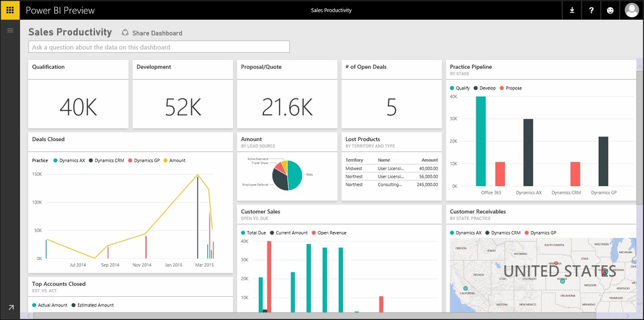
Task: Click the Deals Closed tile title
Action: (x=48, y=139)
